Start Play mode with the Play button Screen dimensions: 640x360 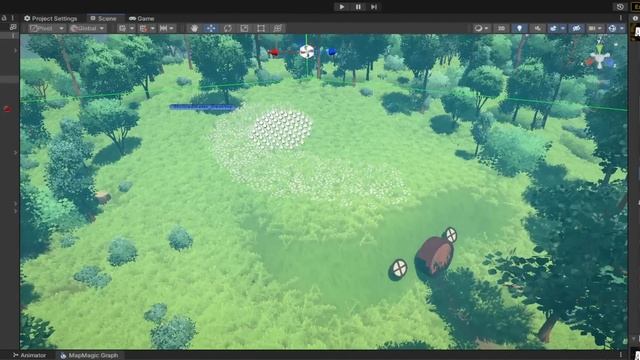tap(342, 7)
